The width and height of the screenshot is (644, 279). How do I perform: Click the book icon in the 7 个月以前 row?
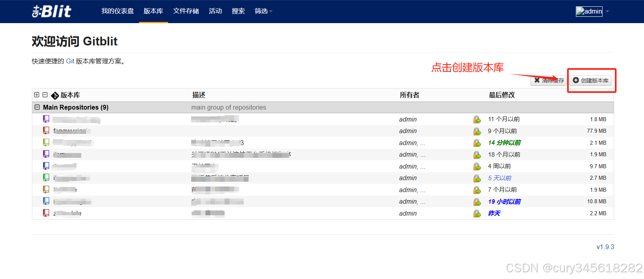[46, 189]
